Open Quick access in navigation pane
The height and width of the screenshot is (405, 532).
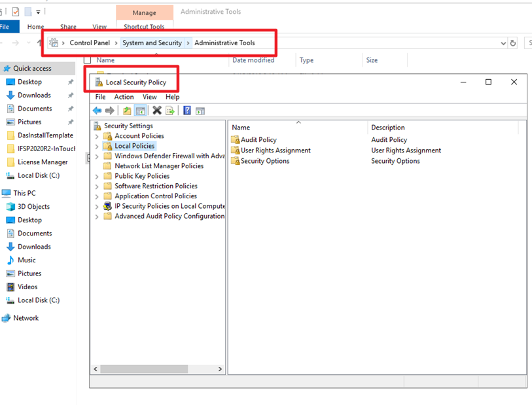pyautogui.click(x=32, y=69)
